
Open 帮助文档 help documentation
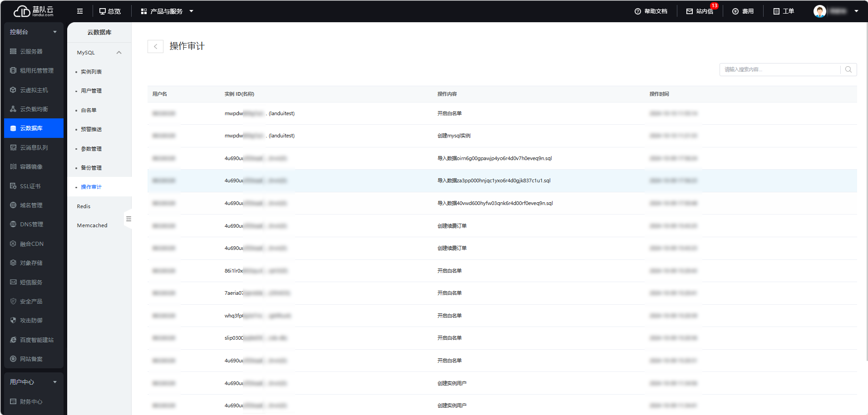coord(651,11)
